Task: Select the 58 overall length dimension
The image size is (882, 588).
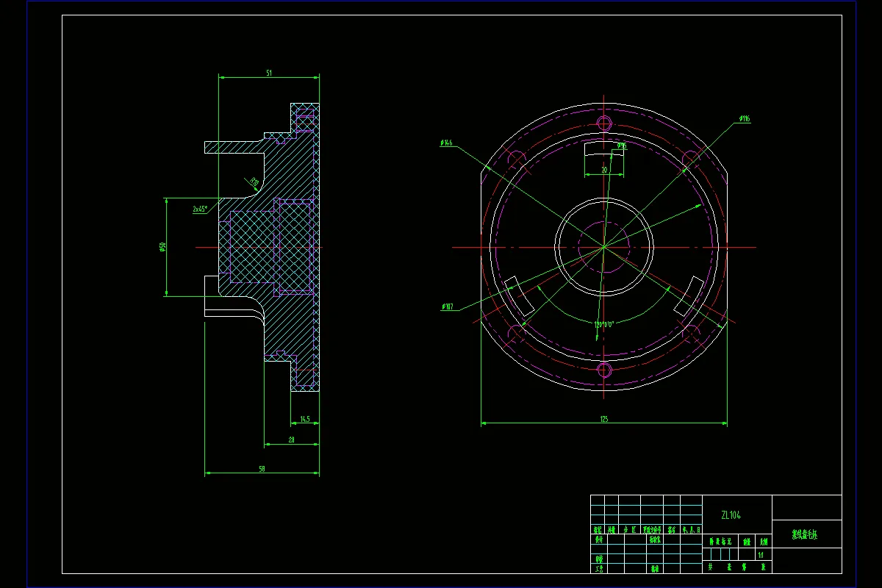Action: click(x=262, y=470)
